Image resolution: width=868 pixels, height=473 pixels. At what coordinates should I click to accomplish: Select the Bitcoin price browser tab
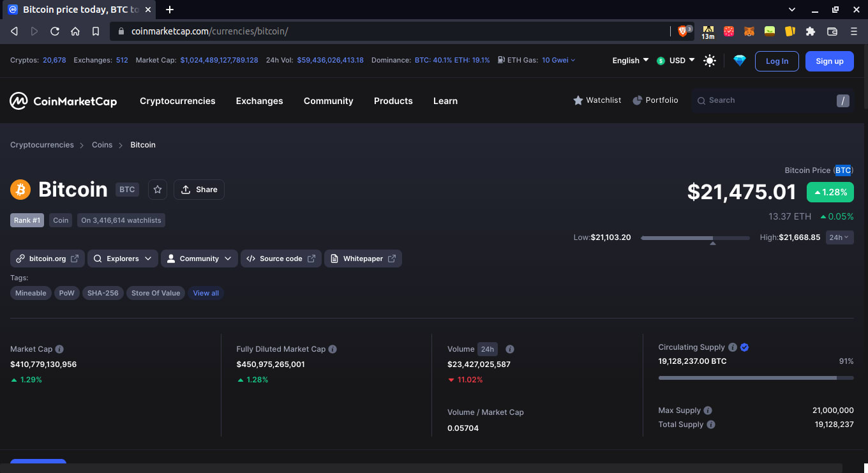point(80,10)
